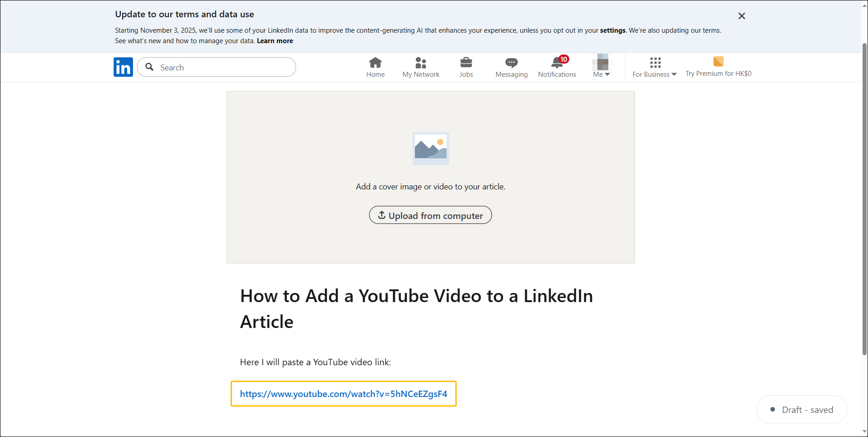Click the 'Here I will paste' paragraph

[316, 362]
